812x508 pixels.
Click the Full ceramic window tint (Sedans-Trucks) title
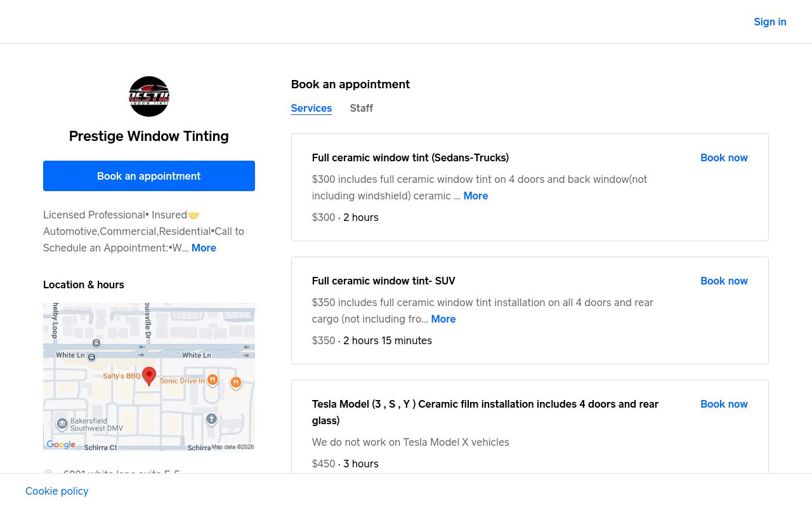coord(410,157)
